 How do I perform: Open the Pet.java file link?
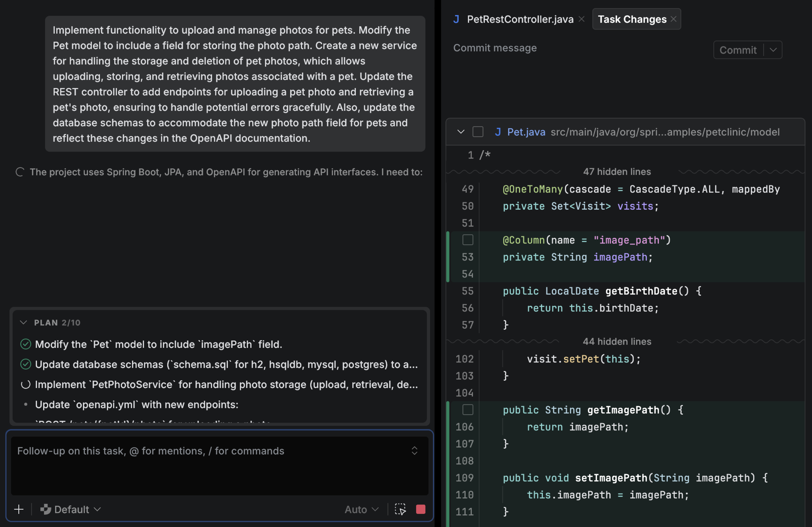point(526,132)
